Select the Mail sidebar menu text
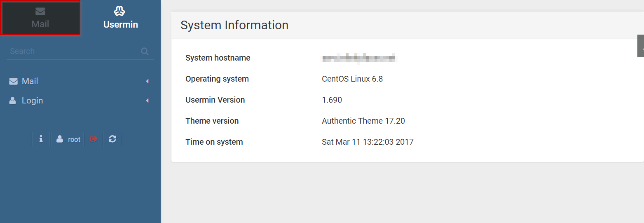The width and height of the screenshot is (644, 223). pyautogui.click(x=30, y=81)
